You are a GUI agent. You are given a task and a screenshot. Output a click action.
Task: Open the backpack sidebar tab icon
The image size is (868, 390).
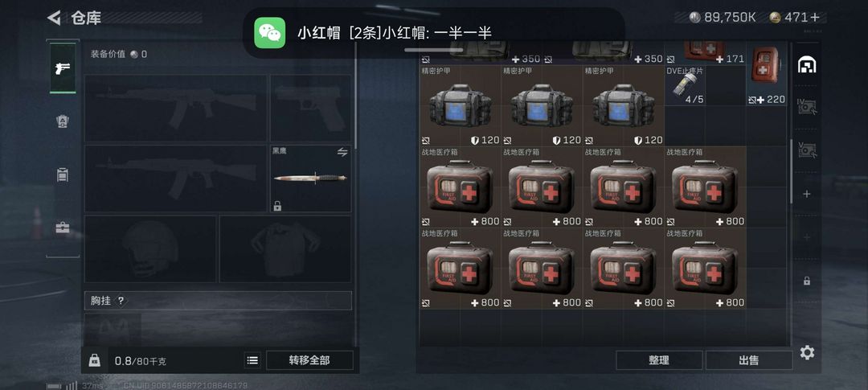coord(63,175)
